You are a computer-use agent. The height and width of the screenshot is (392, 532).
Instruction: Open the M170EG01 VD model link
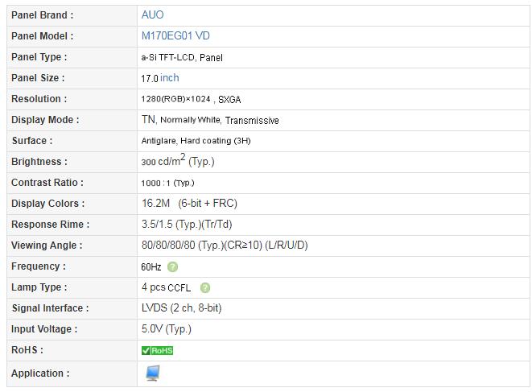coord(175,36)
